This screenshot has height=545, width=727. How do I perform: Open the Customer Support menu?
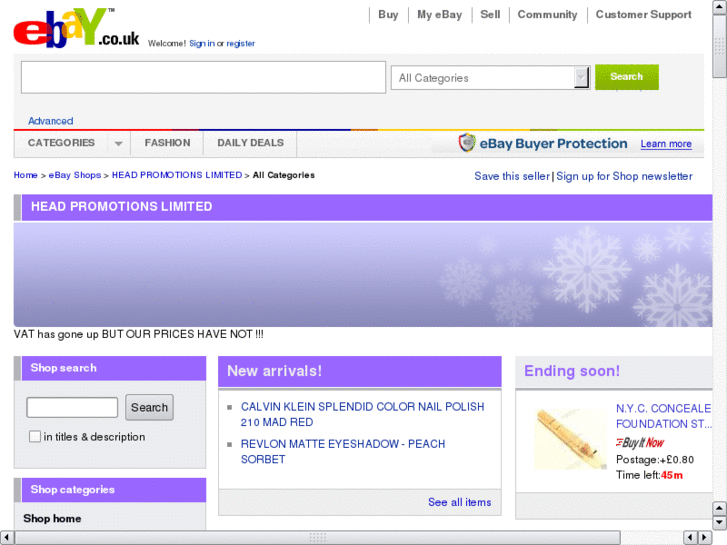pyautogui.click(x=644, y=14)
